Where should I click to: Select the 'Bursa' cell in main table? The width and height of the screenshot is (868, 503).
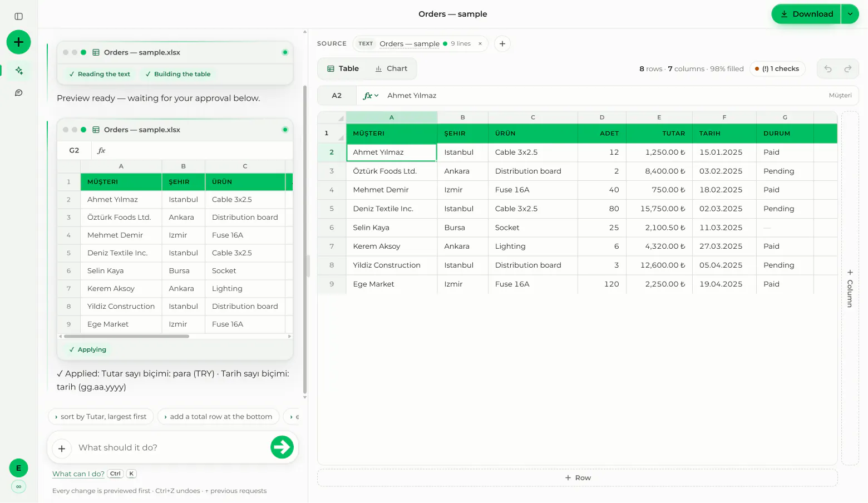click(x=463, y=228)
